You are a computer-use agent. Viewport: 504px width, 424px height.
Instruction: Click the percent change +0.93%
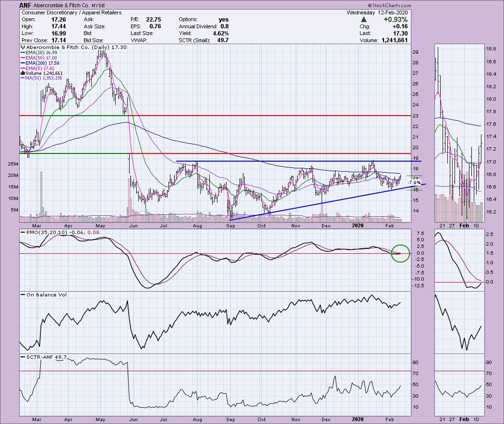(396, 20)
